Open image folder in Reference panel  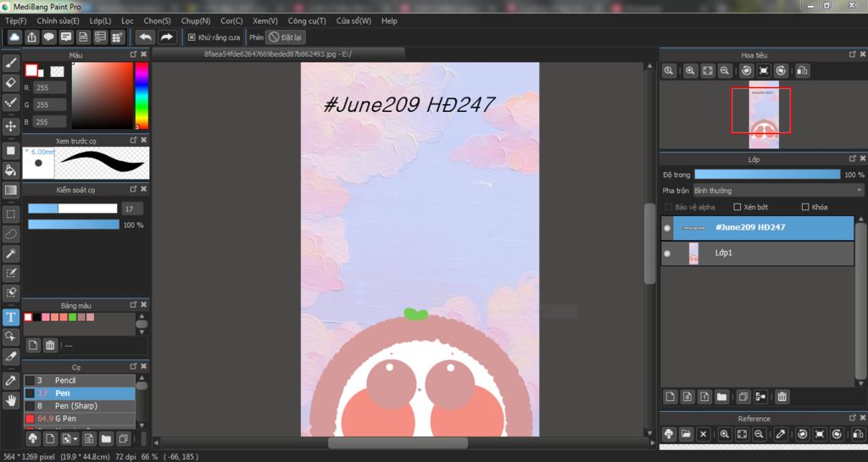686,434
